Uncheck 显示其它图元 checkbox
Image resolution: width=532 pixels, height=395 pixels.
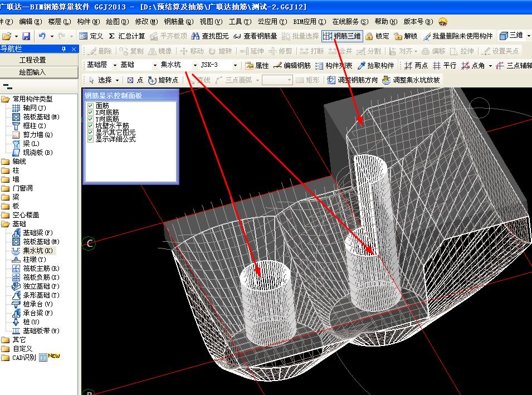tap(90, 133)
